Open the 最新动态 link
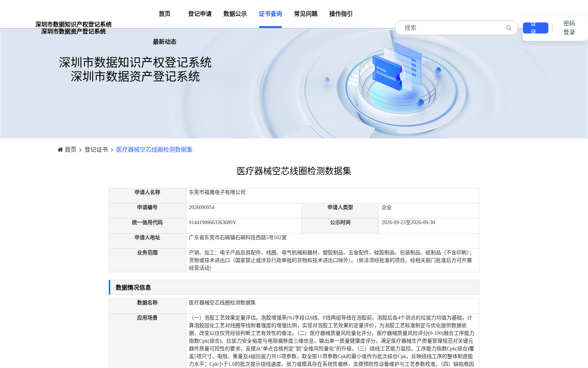 point(165,42)
